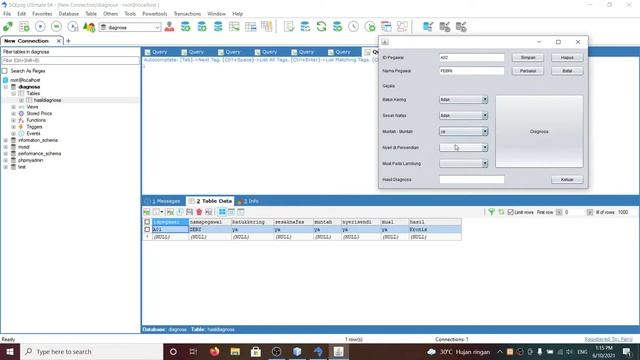Expand the Views tree node
640x360 pixels.
tap(13, 107)
